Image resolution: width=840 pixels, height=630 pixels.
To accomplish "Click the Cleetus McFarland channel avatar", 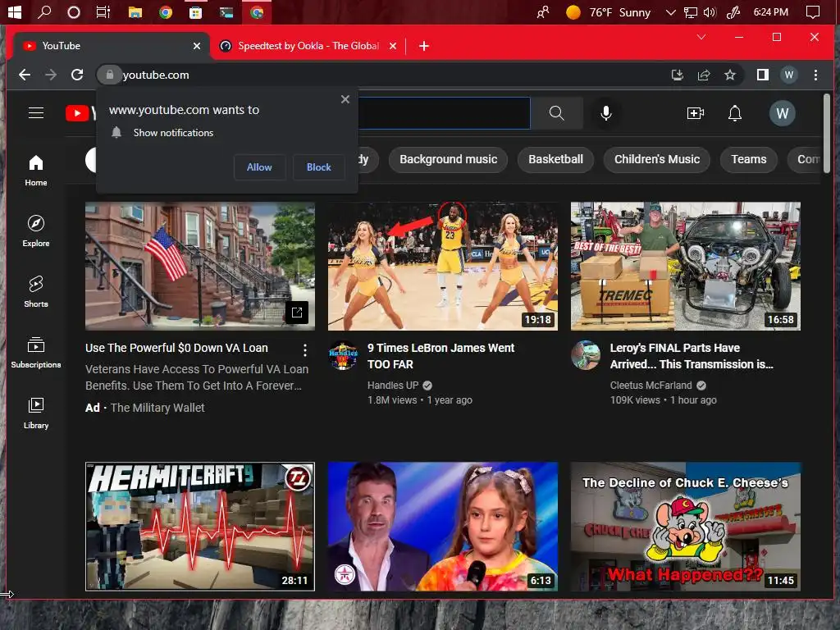I will [x=586, y=356].
